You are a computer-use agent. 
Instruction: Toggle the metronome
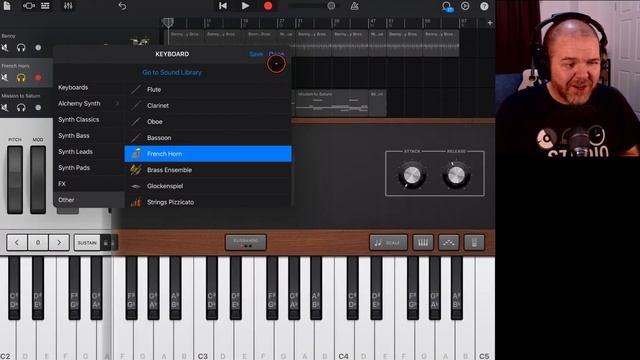pyautogui.click(x=354, y=6)
